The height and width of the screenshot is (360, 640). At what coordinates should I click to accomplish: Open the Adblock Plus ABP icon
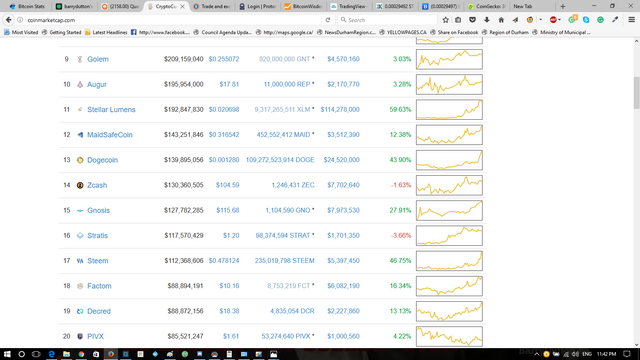[553, 20]
